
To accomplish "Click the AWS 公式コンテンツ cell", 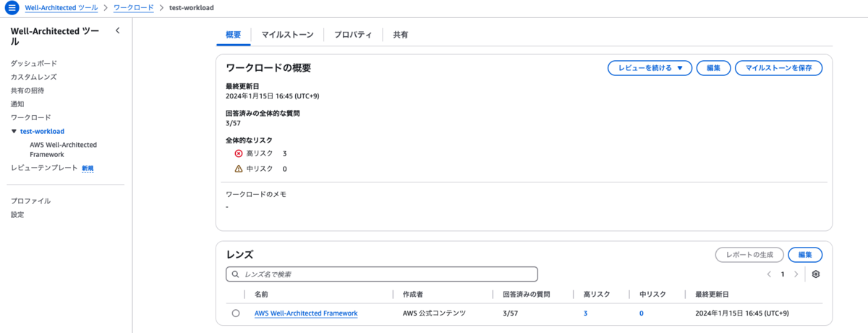I will (434, 313).
